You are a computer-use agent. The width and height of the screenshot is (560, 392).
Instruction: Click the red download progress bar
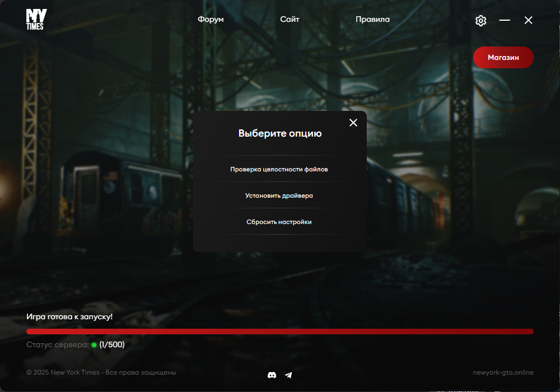click(x=280, y=332)
